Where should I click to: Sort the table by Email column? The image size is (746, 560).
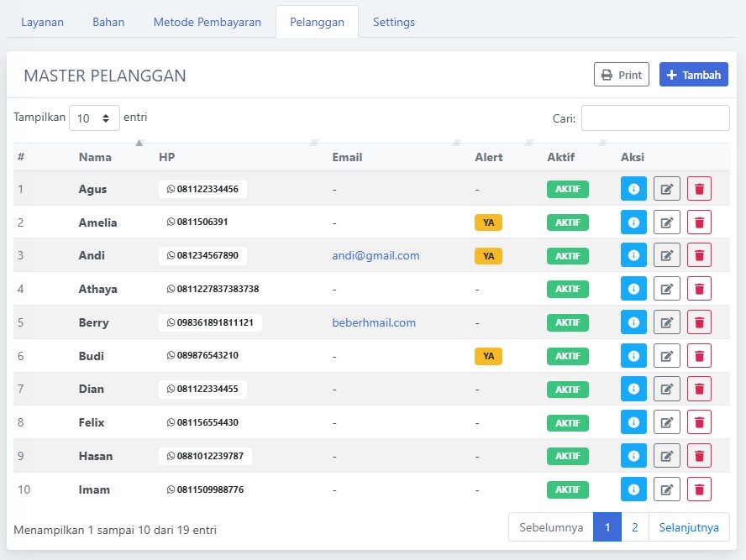point(347,157)
